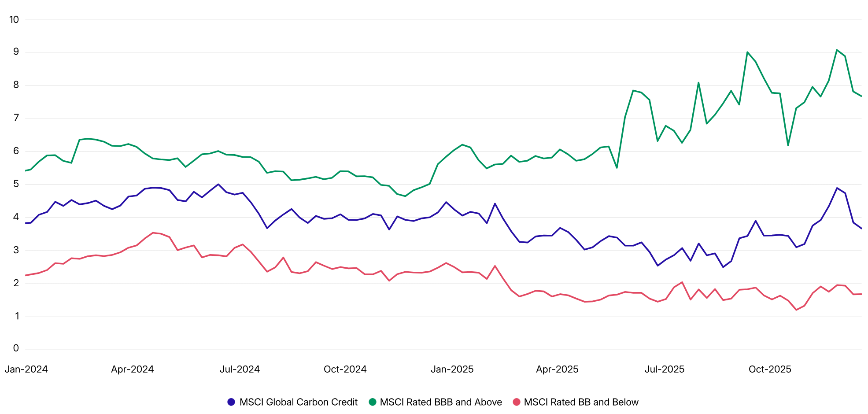This screenshot has width=868, height=414.
Task: Click the red BB and Below legend dot
Action: (x=517, y=402)
